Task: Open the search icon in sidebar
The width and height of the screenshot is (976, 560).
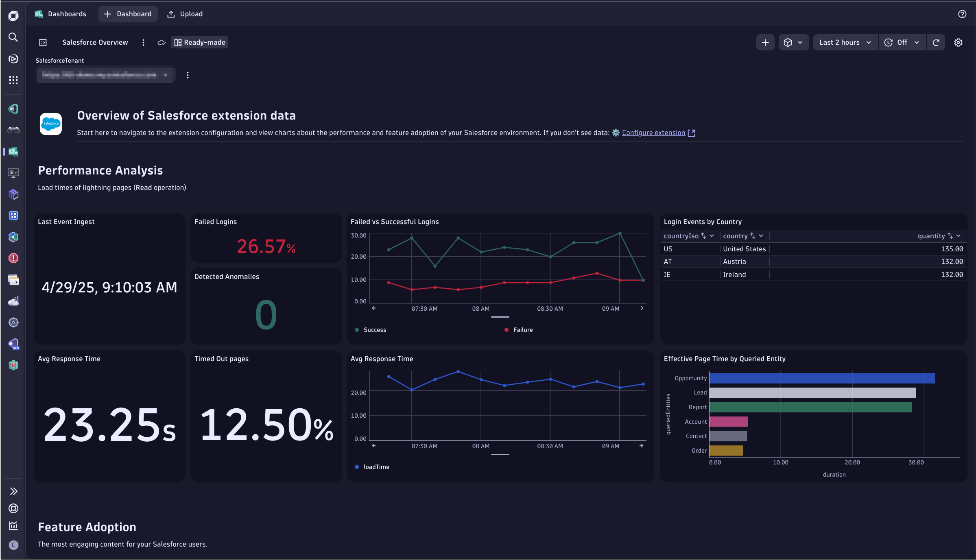Action: [13, 37]
